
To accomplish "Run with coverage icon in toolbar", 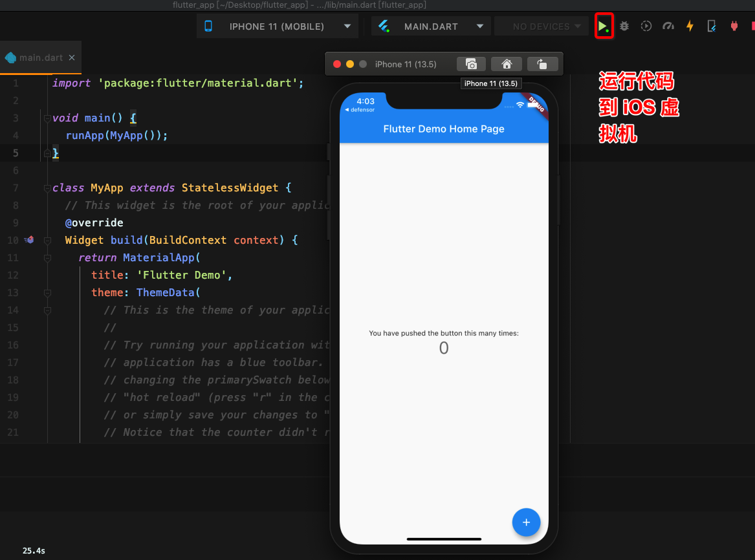I will tap(646, 27).
